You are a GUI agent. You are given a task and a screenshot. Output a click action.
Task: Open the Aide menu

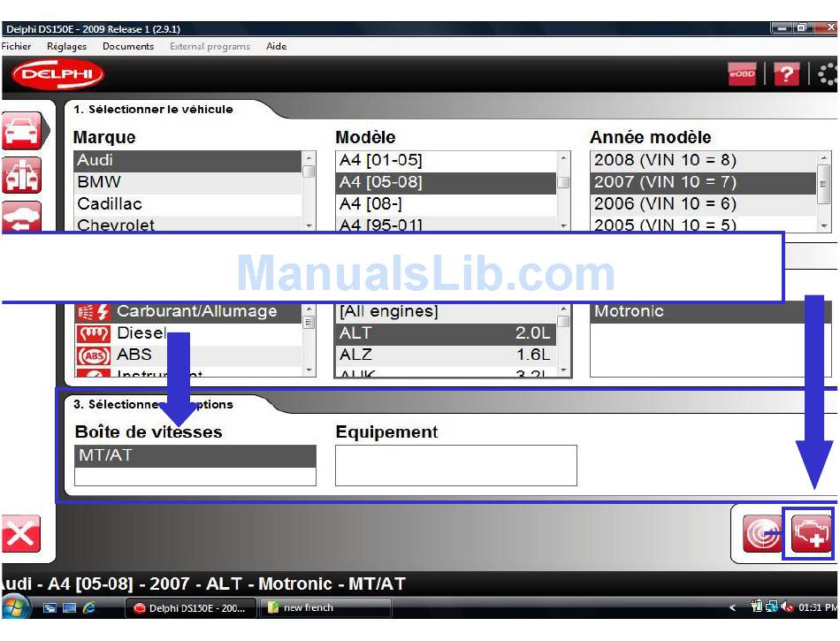click(277, 46)
